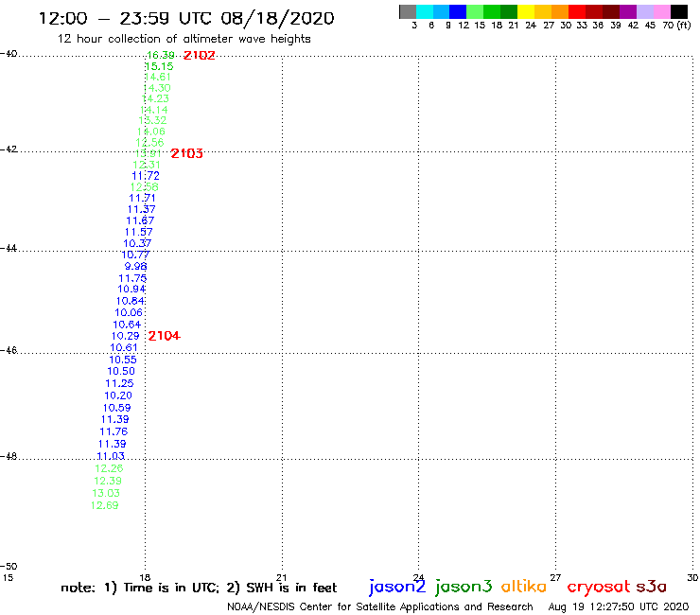The width and height of the screenshot is (700, 615).
Task: Select the green reading '13.03'
Action: [x=106, y=494]
